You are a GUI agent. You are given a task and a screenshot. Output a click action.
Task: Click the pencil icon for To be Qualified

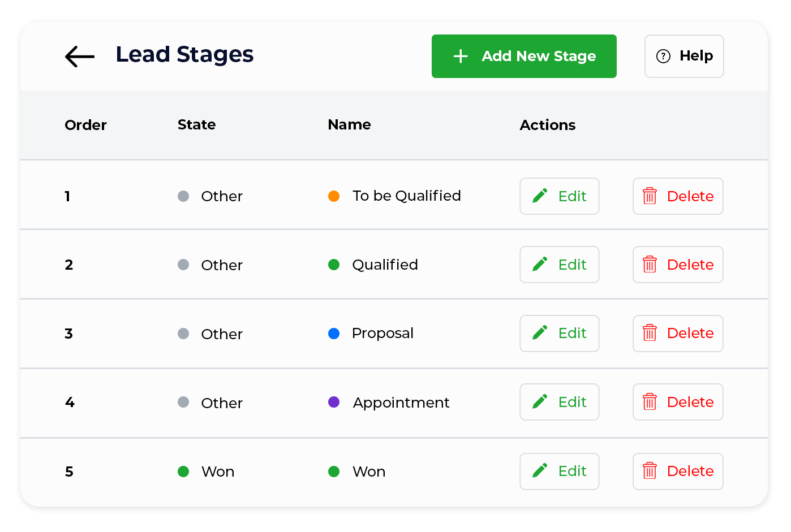click(x=540, y=196)
